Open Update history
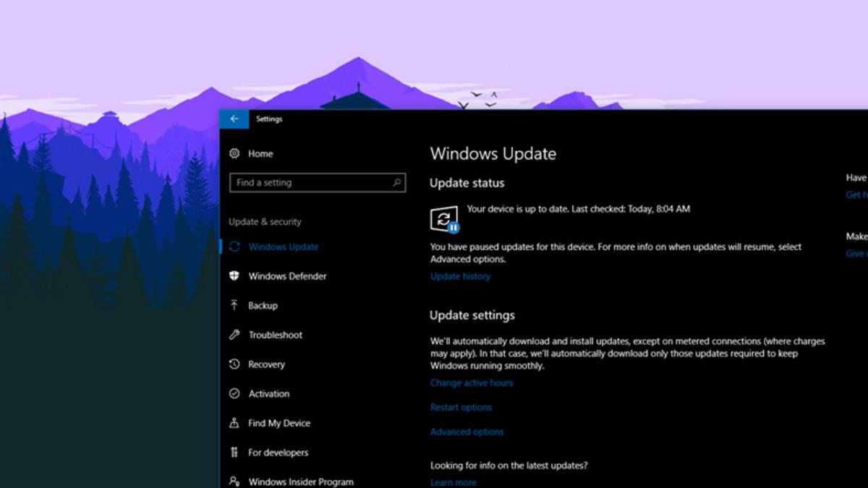 click(x=460, y=275)
